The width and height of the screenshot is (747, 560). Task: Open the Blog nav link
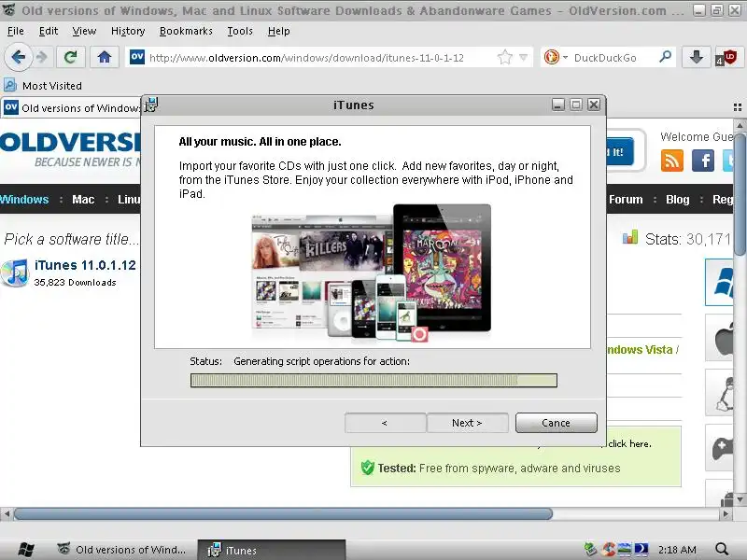tap(678, 200)
